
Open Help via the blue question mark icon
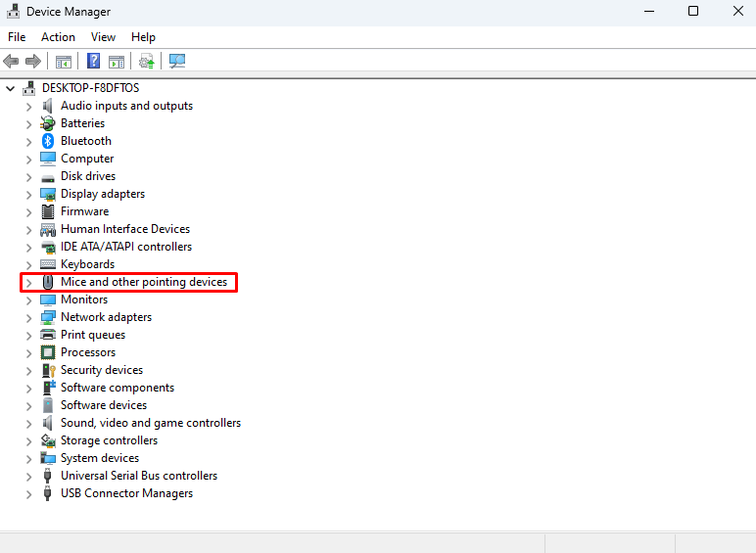(x=94, y=62)
